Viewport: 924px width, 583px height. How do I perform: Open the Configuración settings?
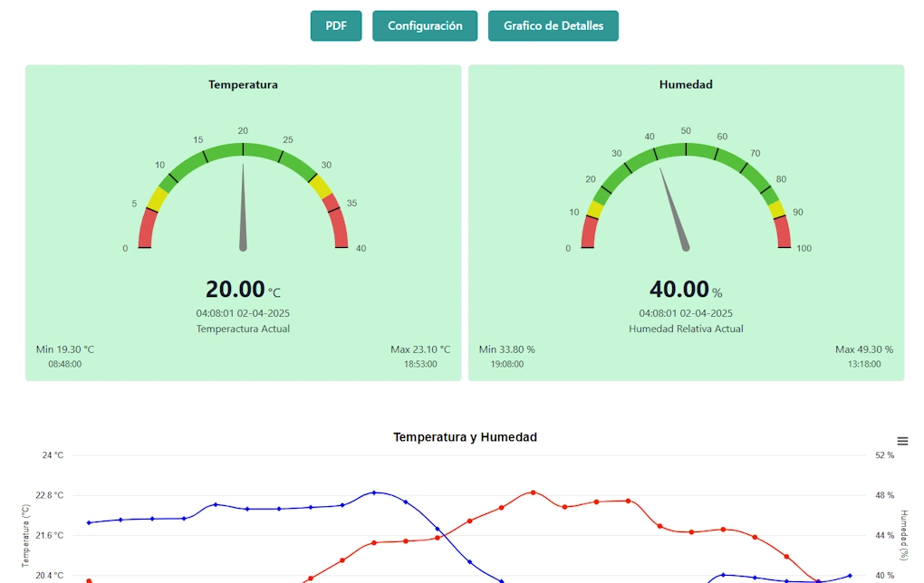pos(425,26)
